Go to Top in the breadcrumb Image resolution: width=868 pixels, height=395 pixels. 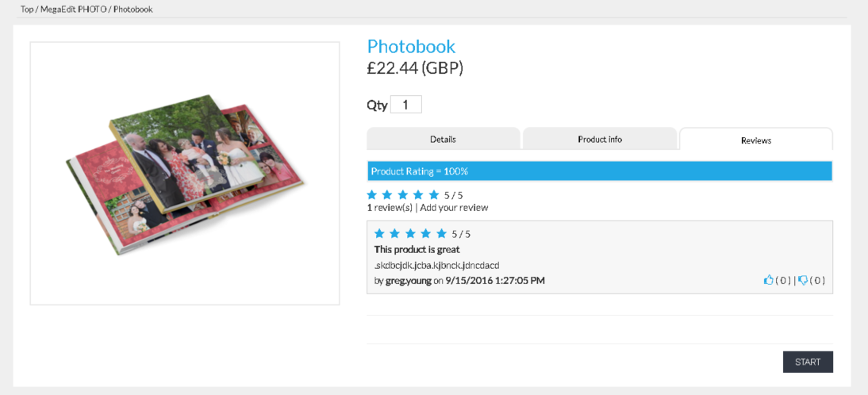(27, 10)
